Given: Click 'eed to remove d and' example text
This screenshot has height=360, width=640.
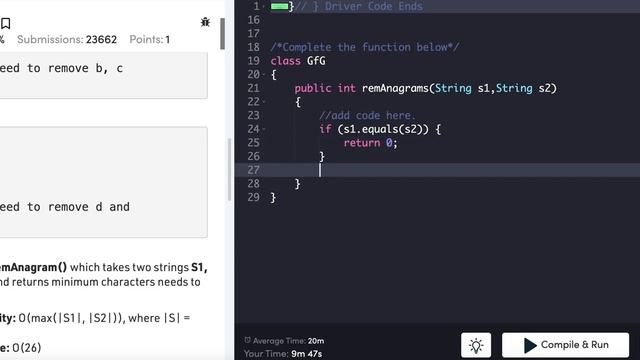Looking at the screenshot, I should 65,207.
